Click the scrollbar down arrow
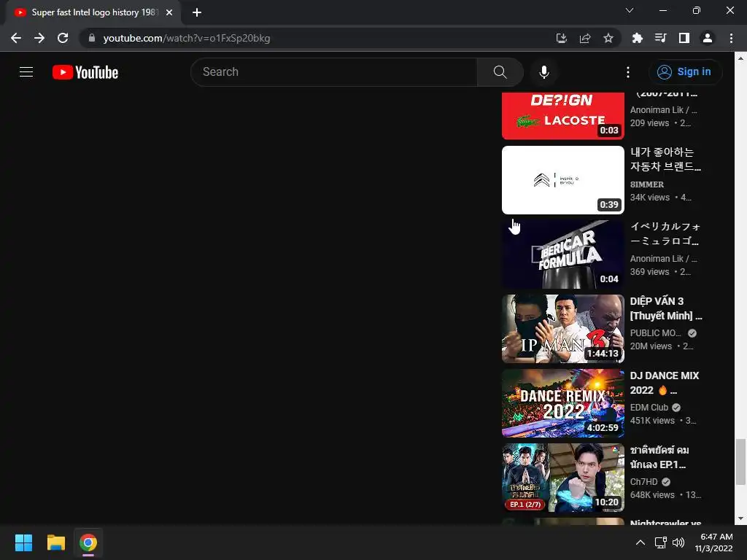This screenshot has width=747, height=560. tap(740, 518)
